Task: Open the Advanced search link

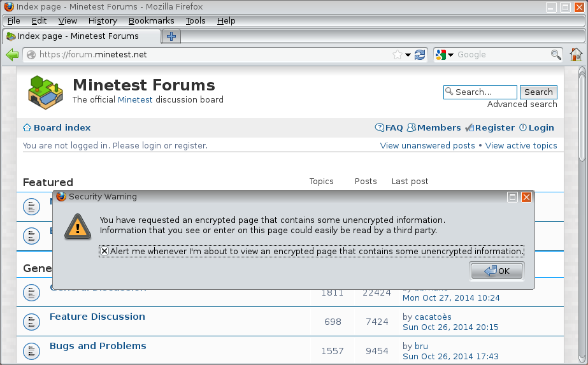Action: point(522,104)
